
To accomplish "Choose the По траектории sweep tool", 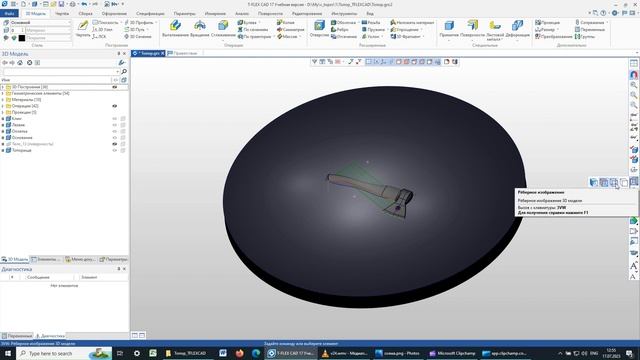I will point(254,36).
